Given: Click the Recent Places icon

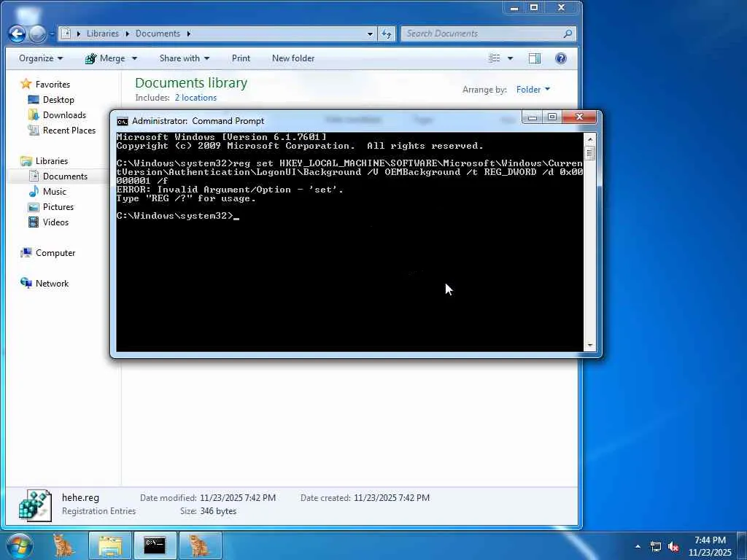Looking at the screenshot, I should tap(34, 130).
